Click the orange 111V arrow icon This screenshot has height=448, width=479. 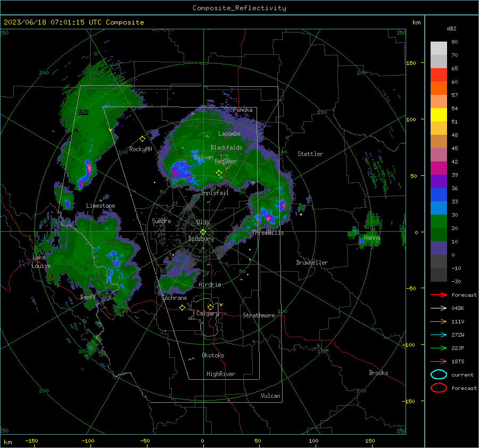point(439,321)
